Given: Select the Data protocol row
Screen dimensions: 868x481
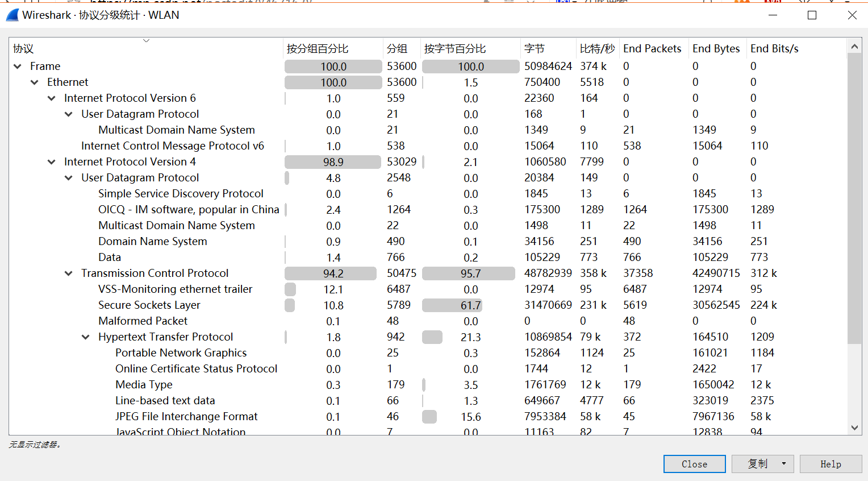Looking at the screenshot, I should [x=428, y=258].
